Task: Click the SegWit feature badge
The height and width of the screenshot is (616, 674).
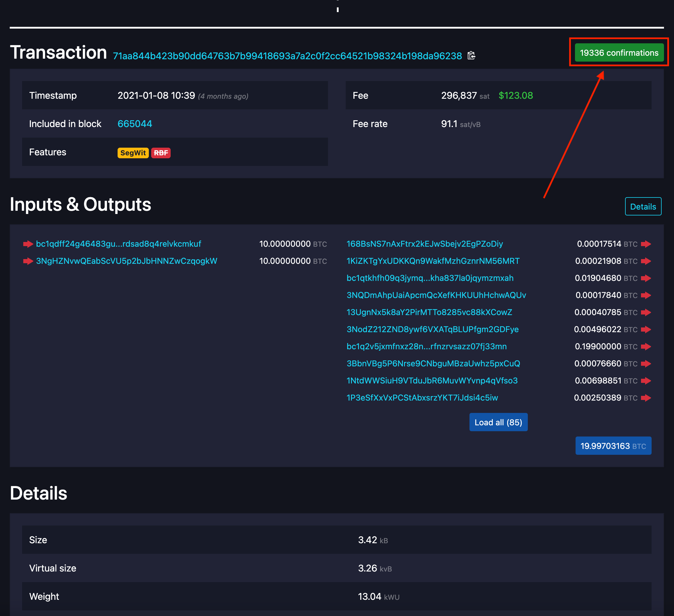Action: [133, 153]
